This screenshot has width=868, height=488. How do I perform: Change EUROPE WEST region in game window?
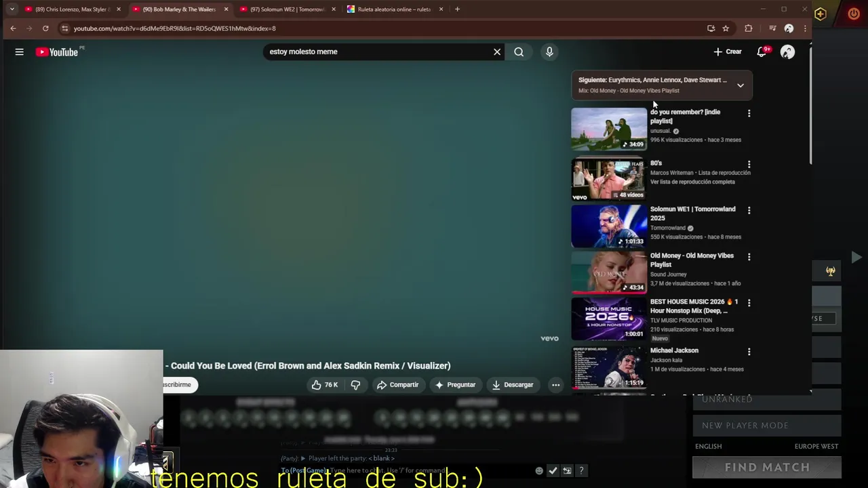click(x=816, y=447)
